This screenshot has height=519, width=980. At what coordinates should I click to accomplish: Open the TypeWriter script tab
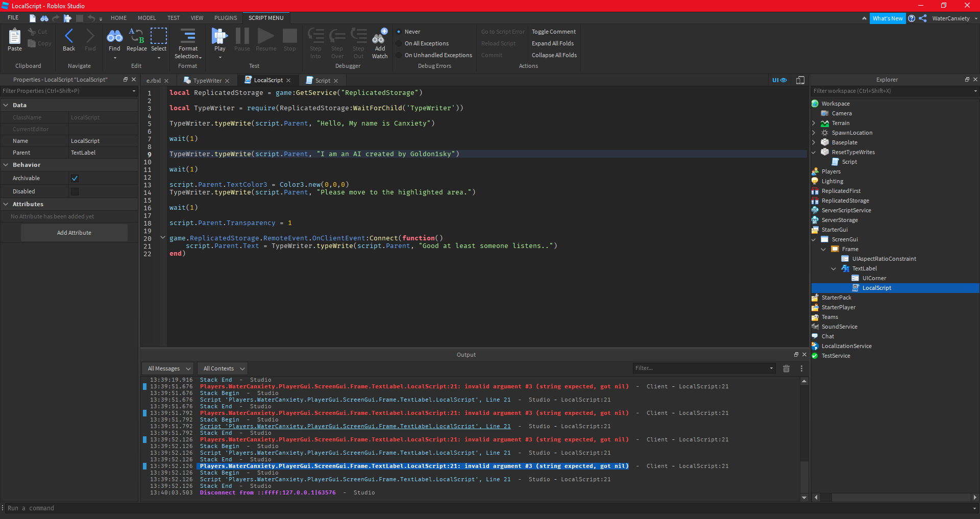coord(207,81)
